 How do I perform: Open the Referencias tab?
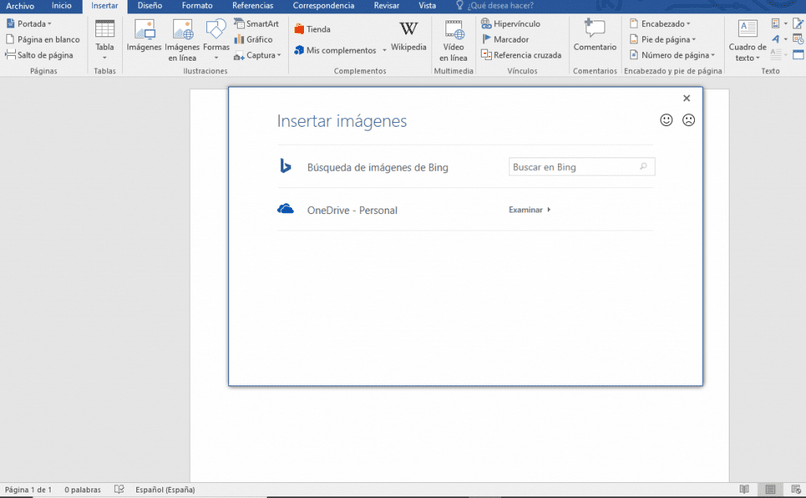[x=252, y=6]
